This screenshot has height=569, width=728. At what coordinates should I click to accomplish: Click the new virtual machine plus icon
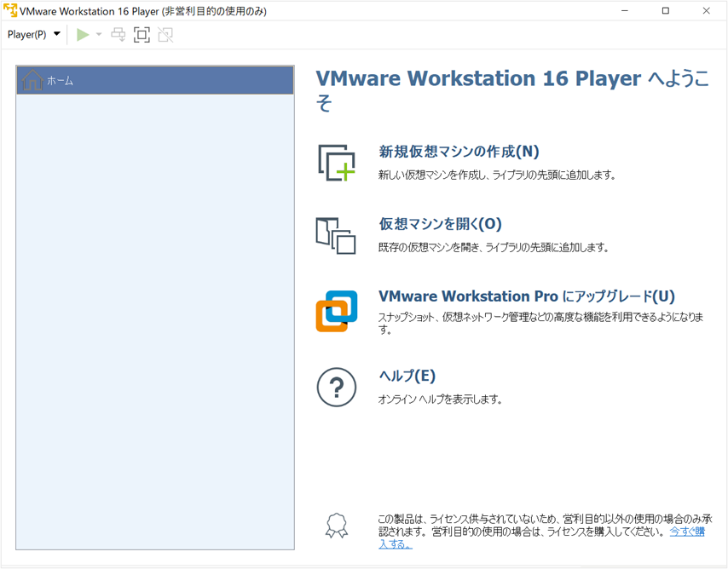coord(337,163)
